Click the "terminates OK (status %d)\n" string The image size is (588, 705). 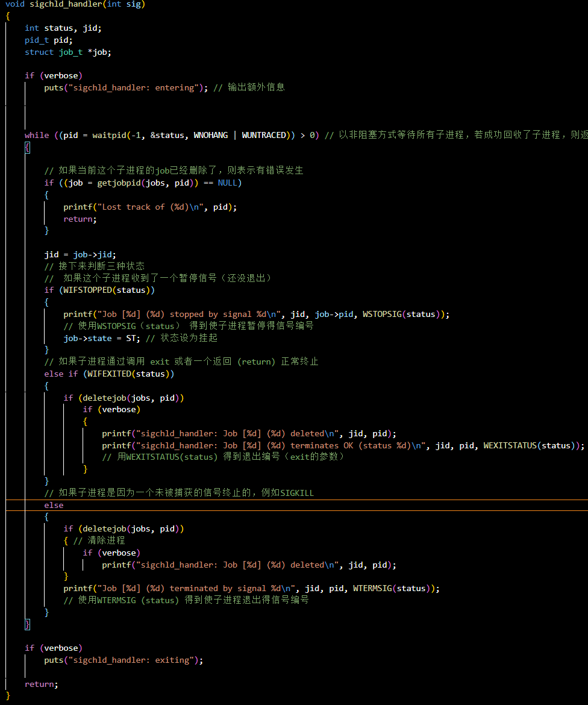click(x=281, y=445)
